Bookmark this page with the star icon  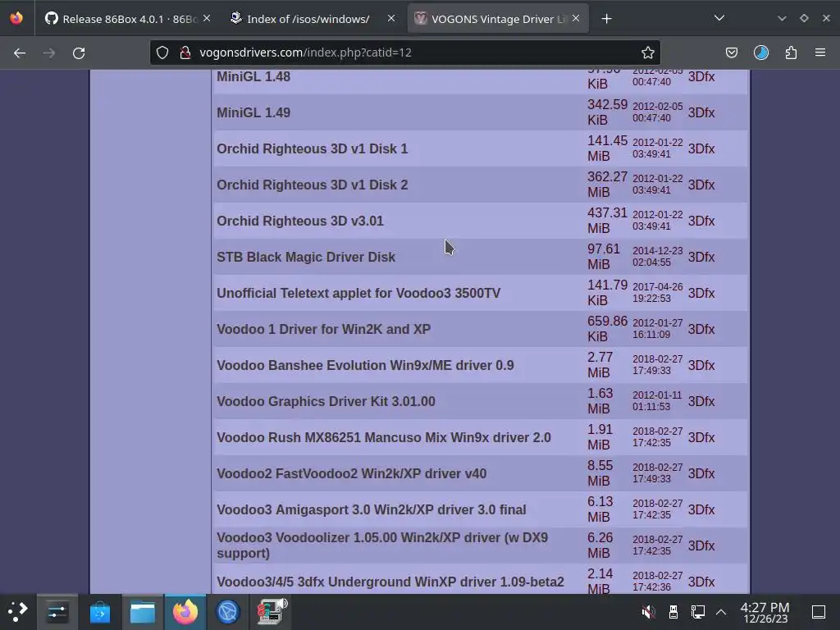pyautogui.click(x=648, y=52)
